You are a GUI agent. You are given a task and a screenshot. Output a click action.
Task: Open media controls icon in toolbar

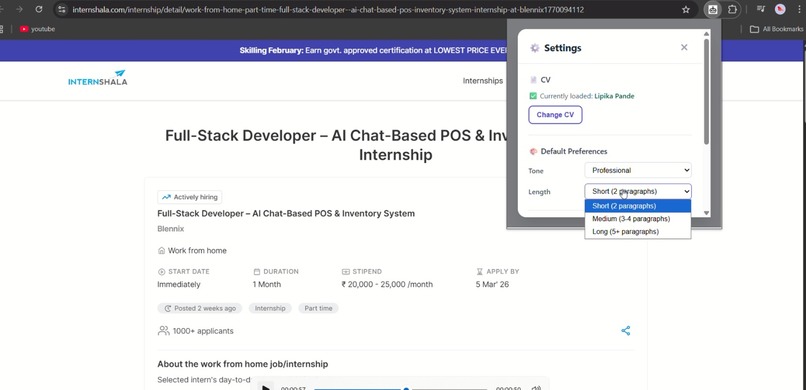pos(761,9)
